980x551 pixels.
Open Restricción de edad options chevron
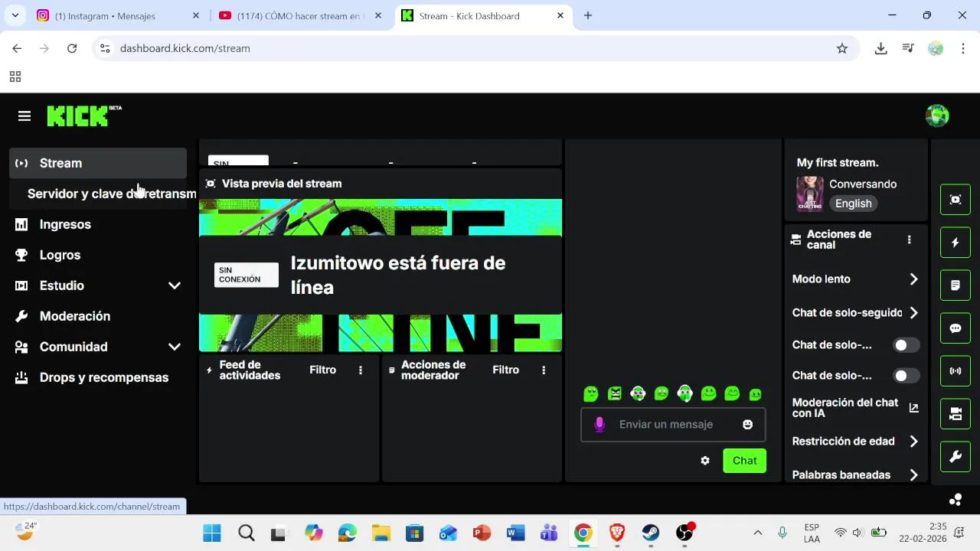pos(913,442)
